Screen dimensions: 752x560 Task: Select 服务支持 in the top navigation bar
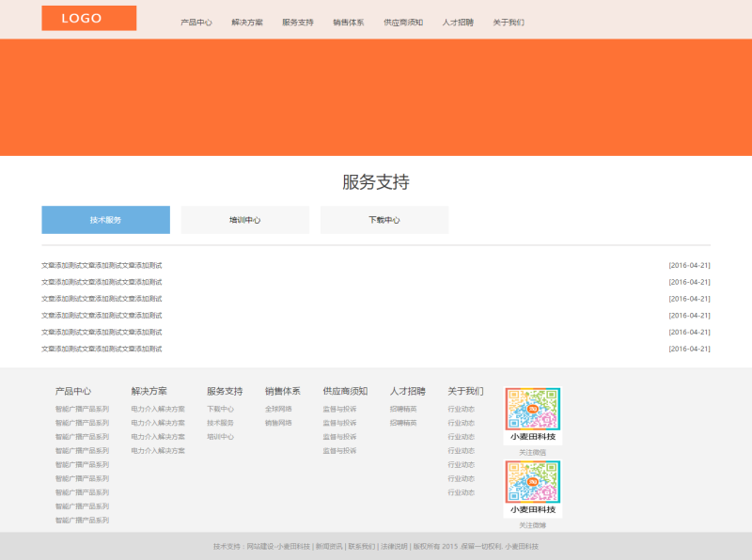pos(298,23)
